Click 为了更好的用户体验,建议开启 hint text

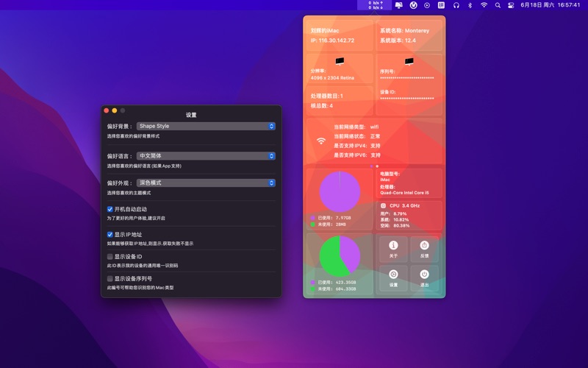pyautogui.click(x=136, y=218)
